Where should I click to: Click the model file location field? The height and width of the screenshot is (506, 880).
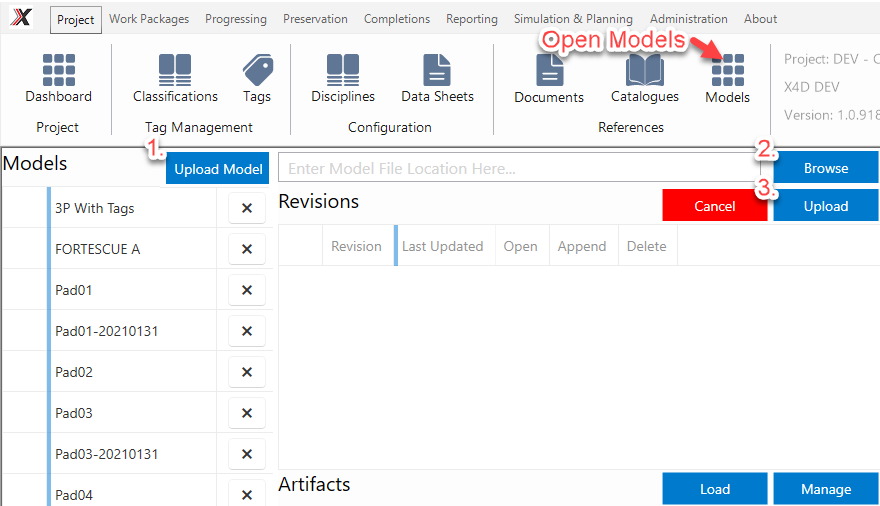tap(518, 168)
